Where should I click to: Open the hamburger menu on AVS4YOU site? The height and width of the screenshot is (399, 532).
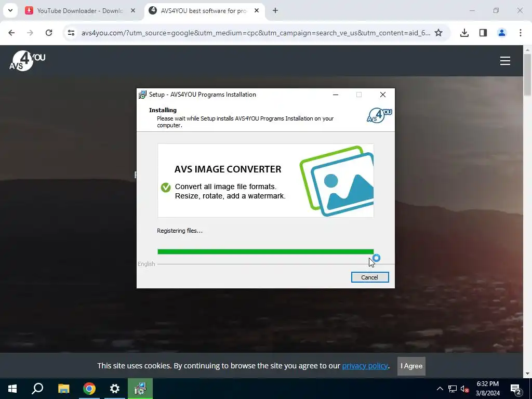click(x=505, y=61)
